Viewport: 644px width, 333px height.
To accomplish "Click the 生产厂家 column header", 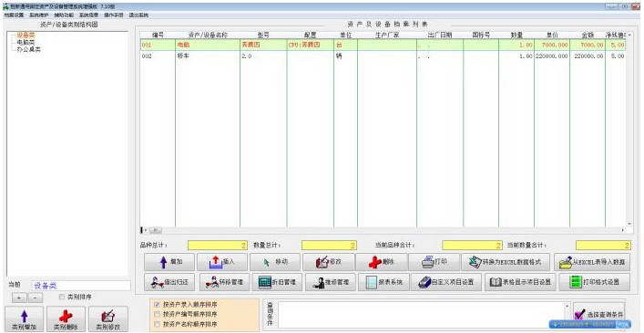I will tap(387, 35).
